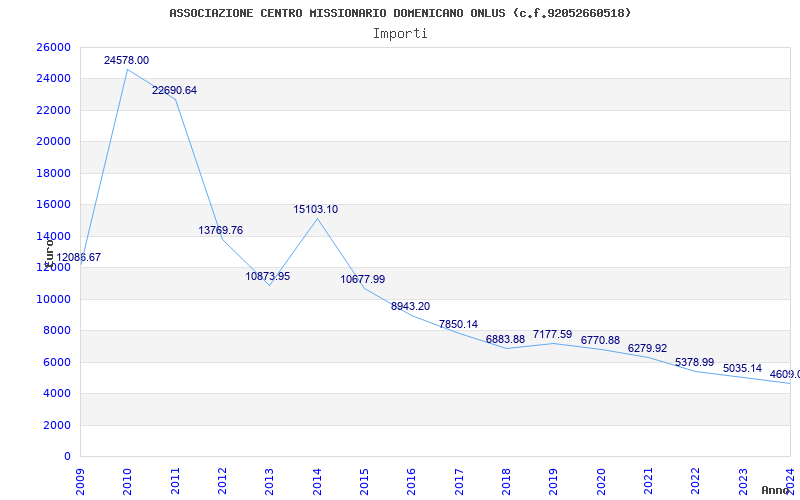Click the 6770.88 data label
The image size is (800, 500).
click(600, 340)
